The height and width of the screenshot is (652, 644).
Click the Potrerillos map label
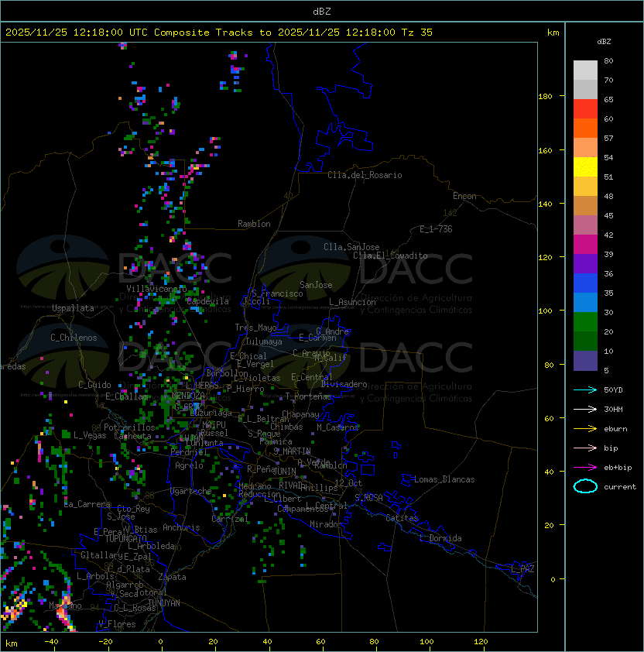pos(129,427)
